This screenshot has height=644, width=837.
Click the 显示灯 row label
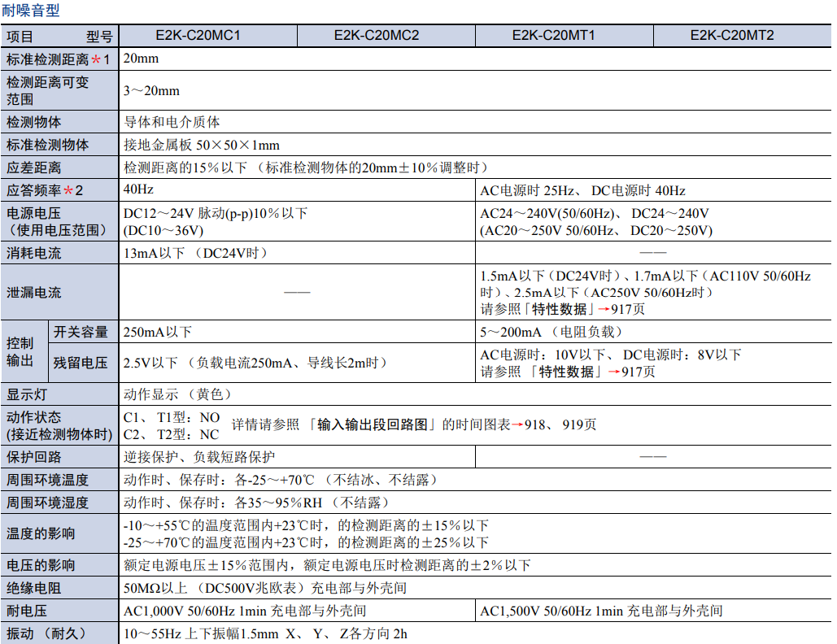[27, 394]
